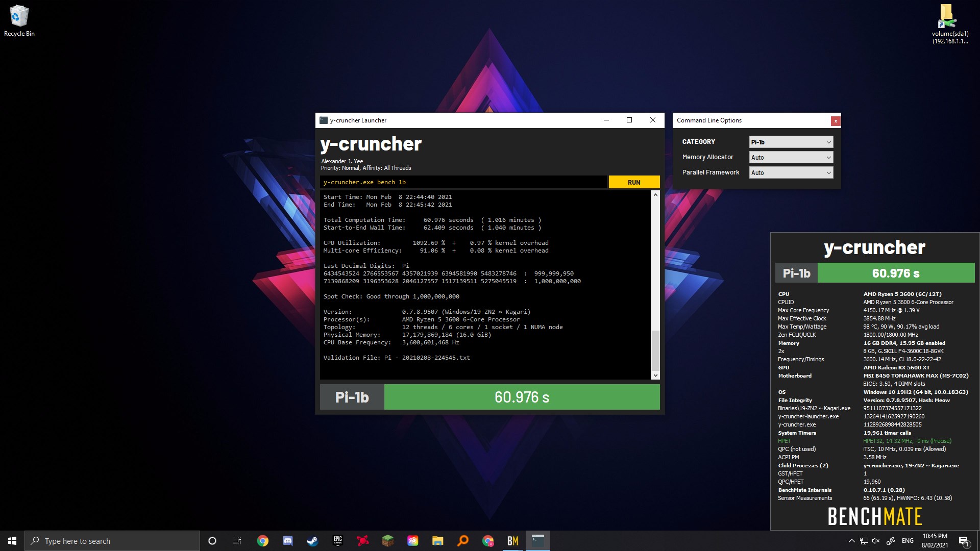The height and width of the screenshot is (551, 980).
Task: Click the output scrollbar down arrow
Action: click(656, 375)
